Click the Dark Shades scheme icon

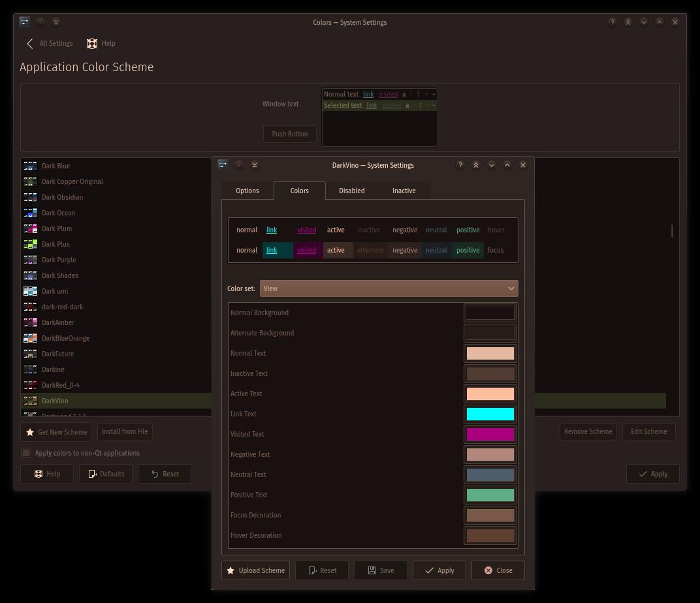click(x=30, y=275)
